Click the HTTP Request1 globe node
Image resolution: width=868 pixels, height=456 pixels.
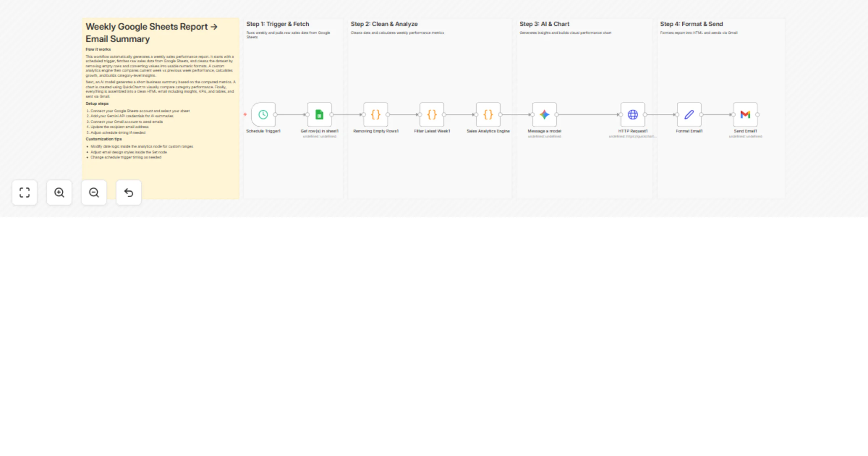click(633, 115)
